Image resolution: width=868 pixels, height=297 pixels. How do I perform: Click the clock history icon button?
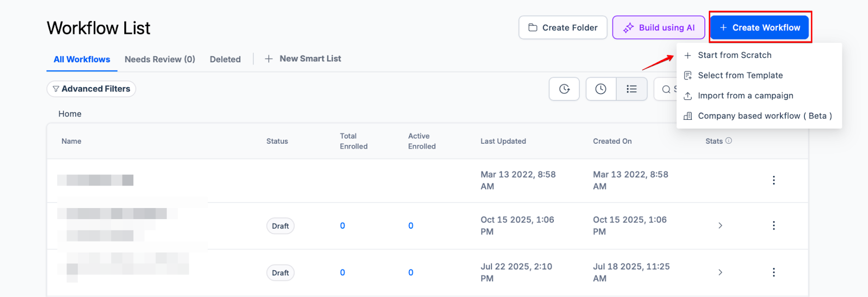[x=601, y=89]
